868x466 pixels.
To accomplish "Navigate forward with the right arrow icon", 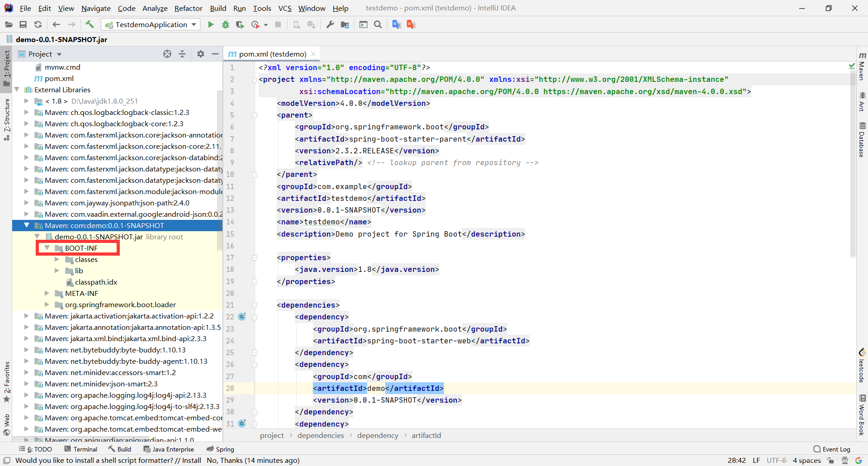I will tap(71, 25).
